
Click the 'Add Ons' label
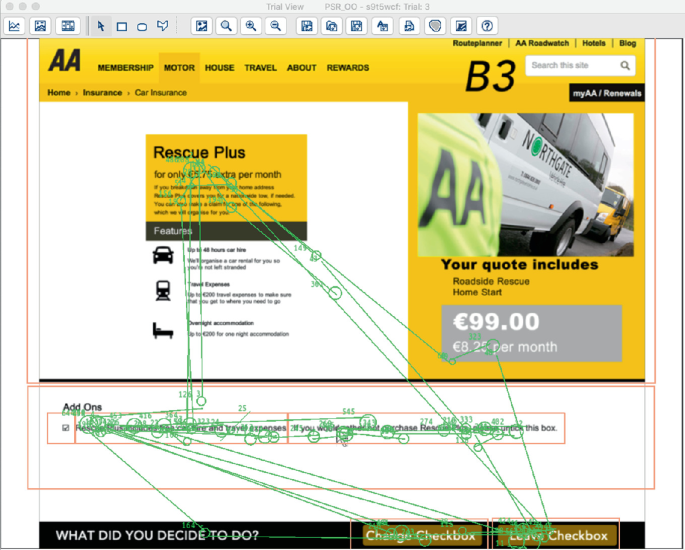[x=82, y=407]
